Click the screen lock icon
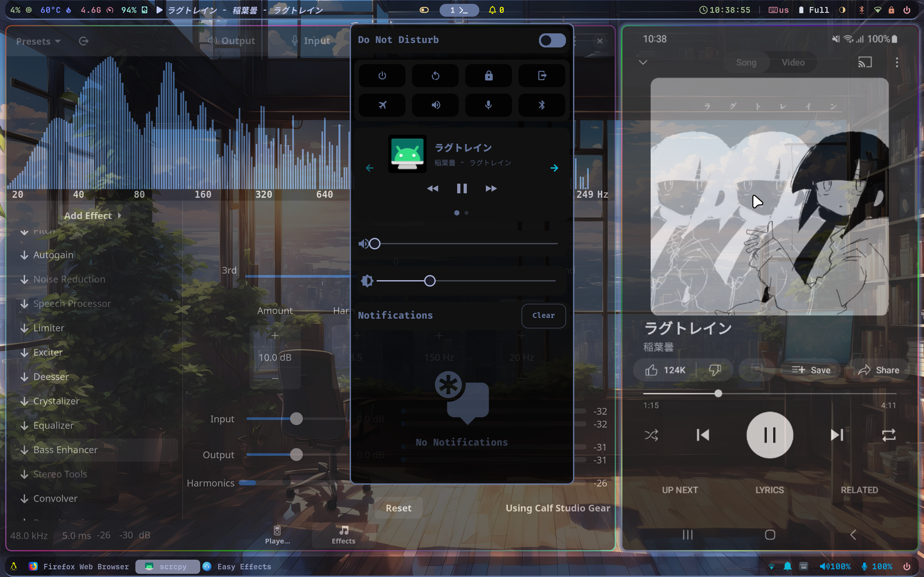Screen dimensions: 924x577 488,75
